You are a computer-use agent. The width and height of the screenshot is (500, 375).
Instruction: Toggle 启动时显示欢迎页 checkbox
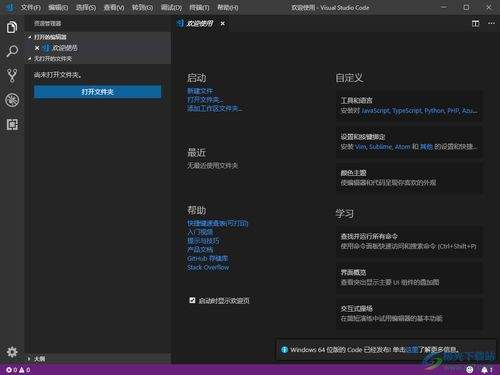click(x=192, y=300)
